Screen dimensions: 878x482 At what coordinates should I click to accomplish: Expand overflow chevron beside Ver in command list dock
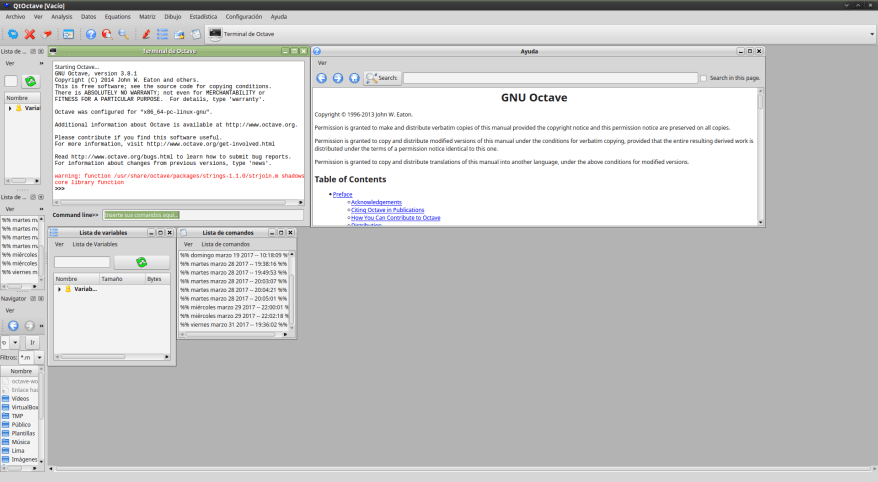[x=41, y=209]
